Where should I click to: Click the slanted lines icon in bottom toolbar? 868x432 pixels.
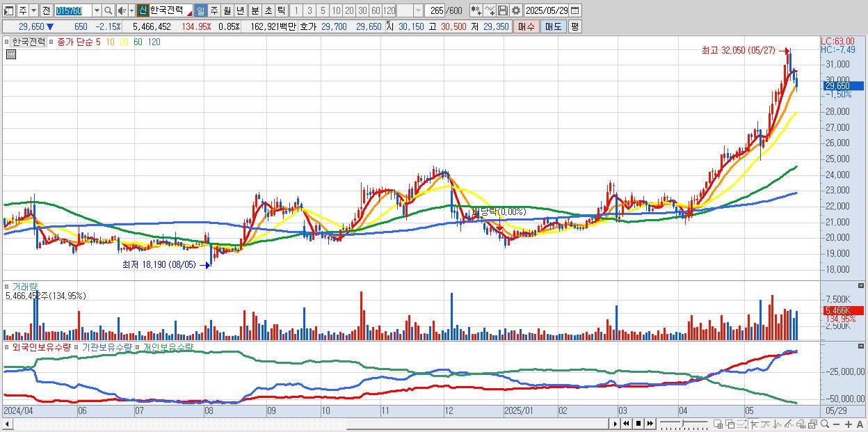point(789,424)
